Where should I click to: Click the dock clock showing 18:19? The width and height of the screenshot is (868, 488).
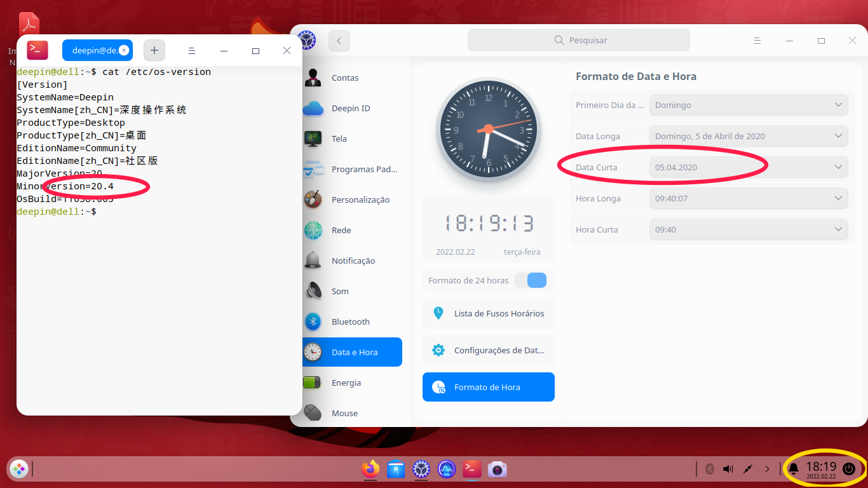[821, 470]
